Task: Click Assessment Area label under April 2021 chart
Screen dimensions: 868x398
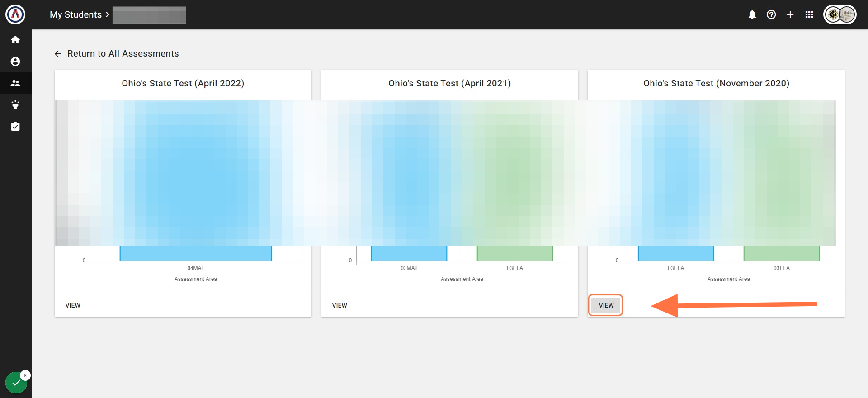Action: [x=462, y=279]
